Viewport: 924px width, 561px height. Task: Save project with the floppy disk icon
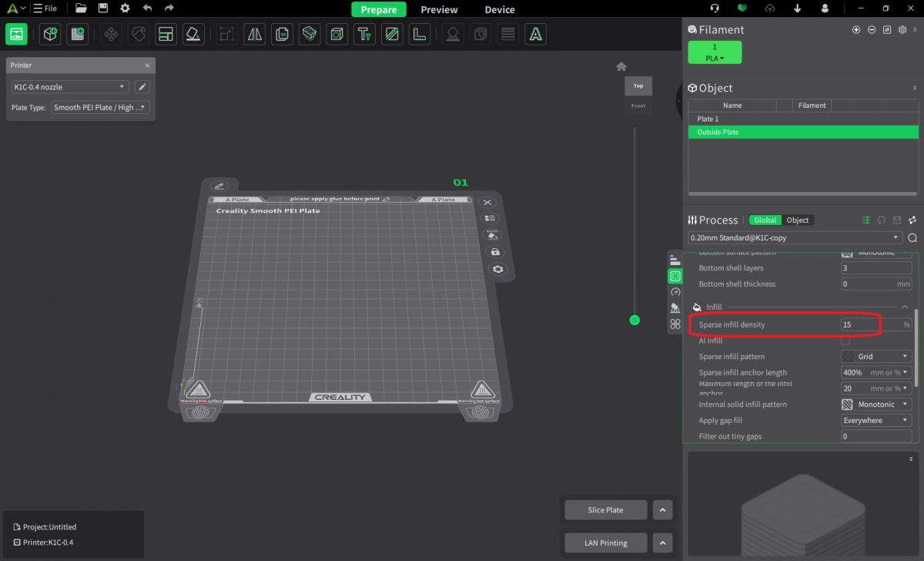103,8
